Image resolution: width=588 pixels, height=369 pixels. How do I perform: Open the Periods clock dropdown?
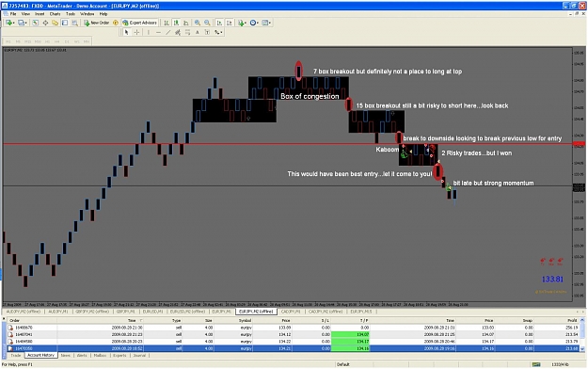pyautogui.click(x=254, y=23)
